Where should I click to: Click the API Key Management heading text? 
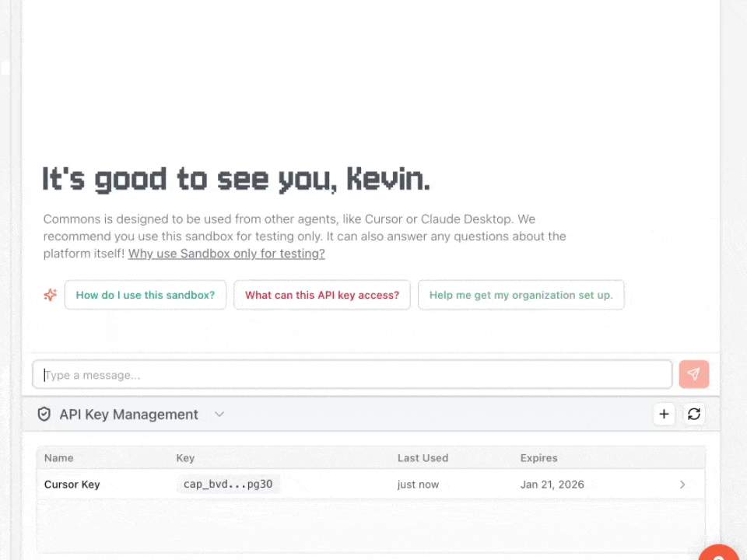click(129, 415)
